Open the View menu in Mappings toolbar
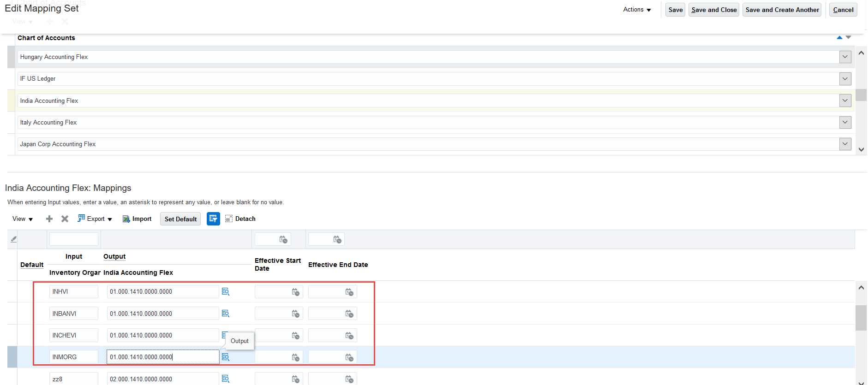 (x=22, y=219)
